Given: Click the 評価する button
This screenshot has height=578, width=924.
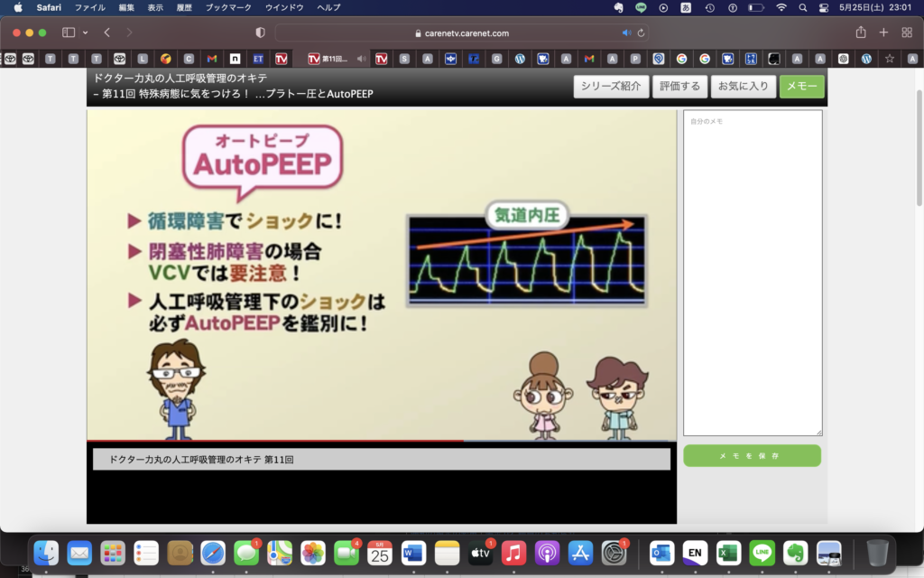Looking at the screenshot, I should 679,87.
